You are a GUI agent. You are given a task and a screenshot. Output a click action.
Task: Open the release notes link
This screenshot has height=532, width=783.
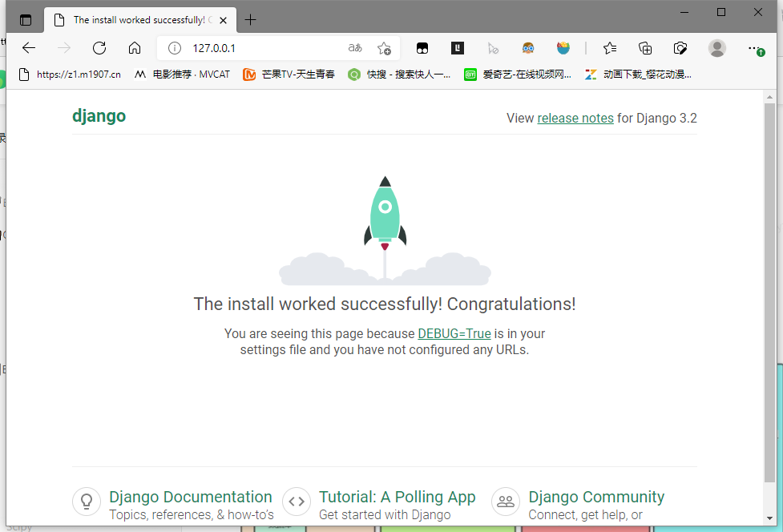click(x=575, y=119)
